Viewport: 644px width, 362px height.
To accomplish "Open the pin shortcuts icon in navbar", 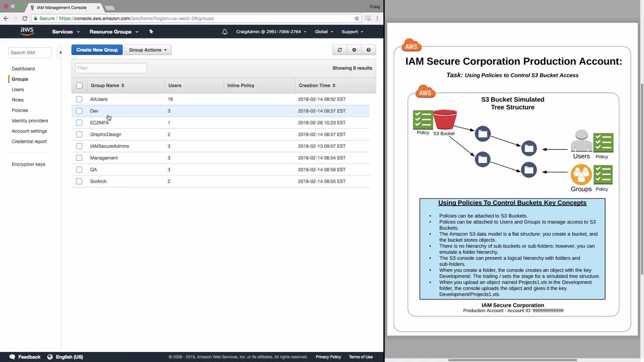I will pos(151,32).
